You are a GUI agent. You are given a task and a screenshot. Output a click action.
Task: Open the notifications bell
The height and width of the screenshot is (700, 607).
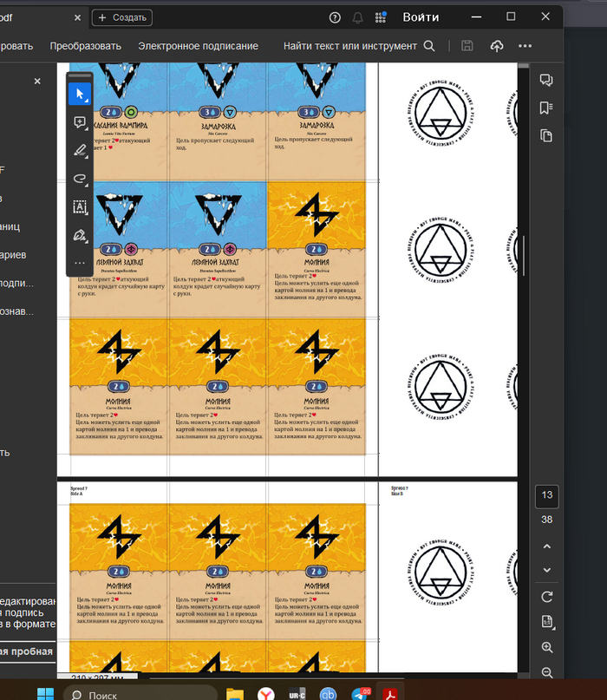click(357, 18)
